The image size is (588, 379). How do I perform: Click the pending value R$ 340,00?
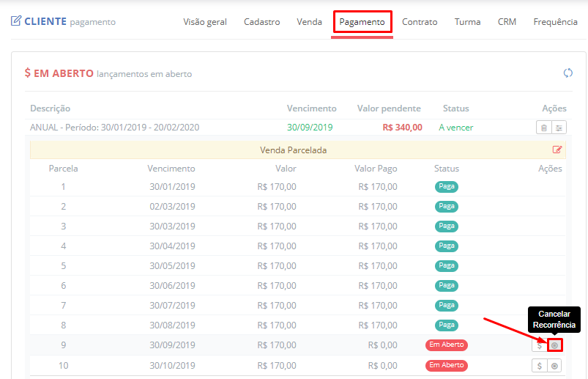coord(403,128)
